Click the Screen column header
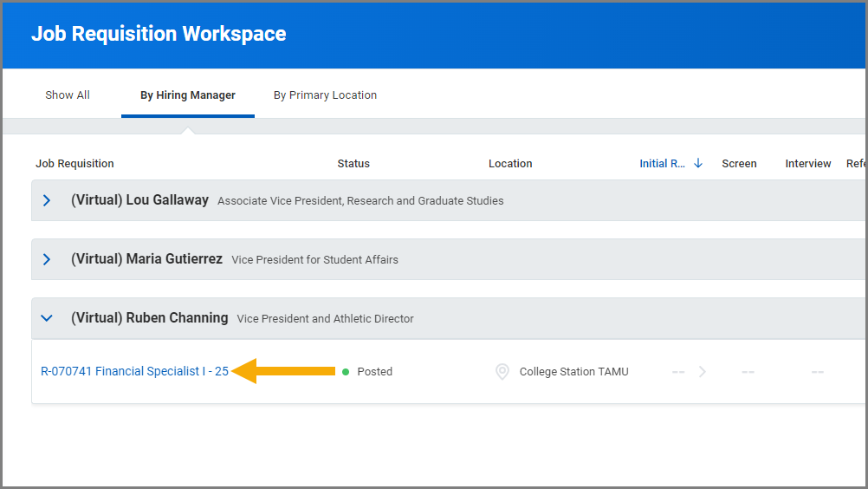 (739, 163)
